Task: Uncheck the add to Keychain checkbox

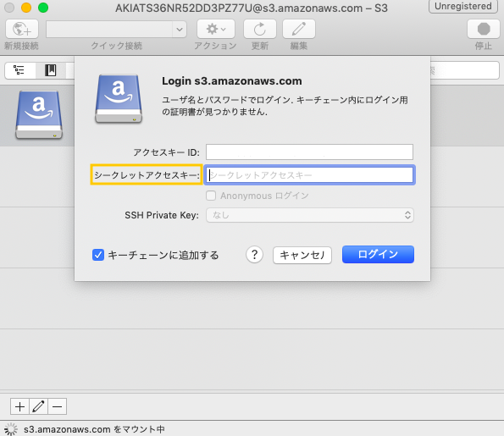Action: [x=98, y=255]
